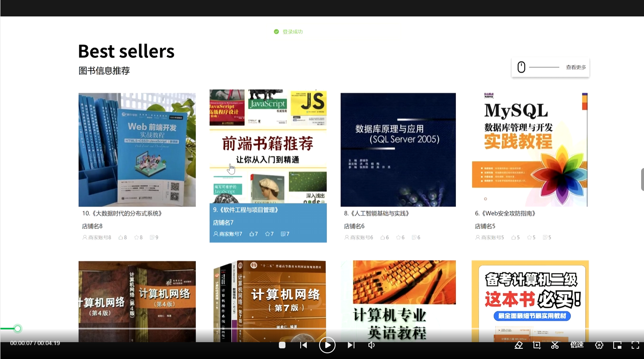
Task: Click comment icon on 店铺名6 card
Action: 414,237
